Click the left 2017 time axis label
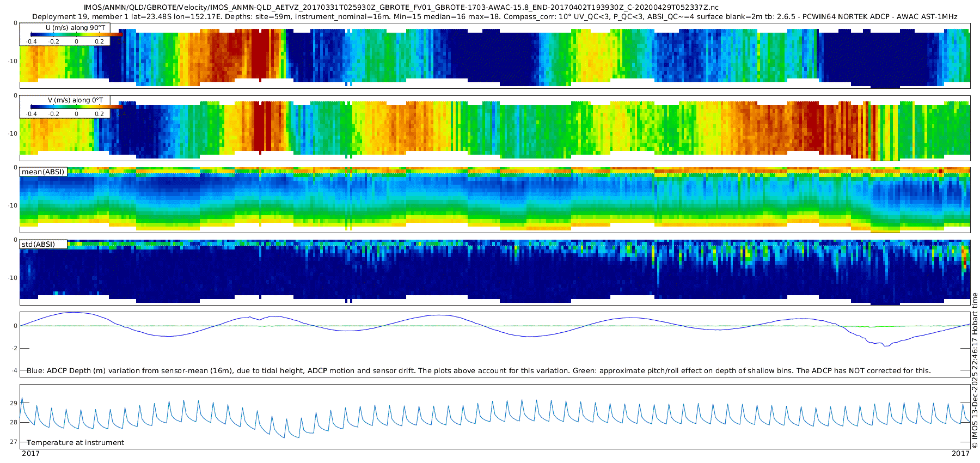Image resolution: width=980 pixels, height=463 pixels. [30, 454]
